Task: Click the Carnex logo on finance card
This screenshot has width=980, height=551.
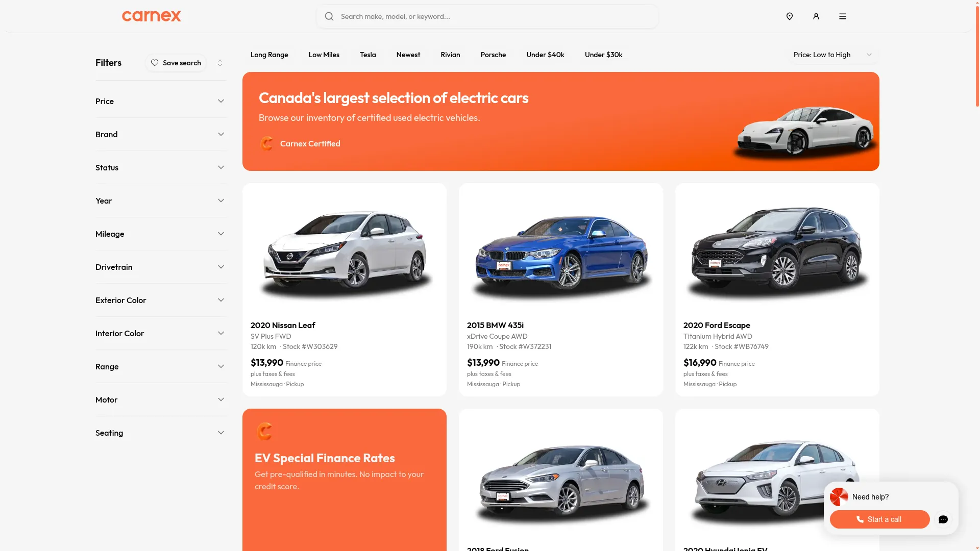Action: pos(264,432)
